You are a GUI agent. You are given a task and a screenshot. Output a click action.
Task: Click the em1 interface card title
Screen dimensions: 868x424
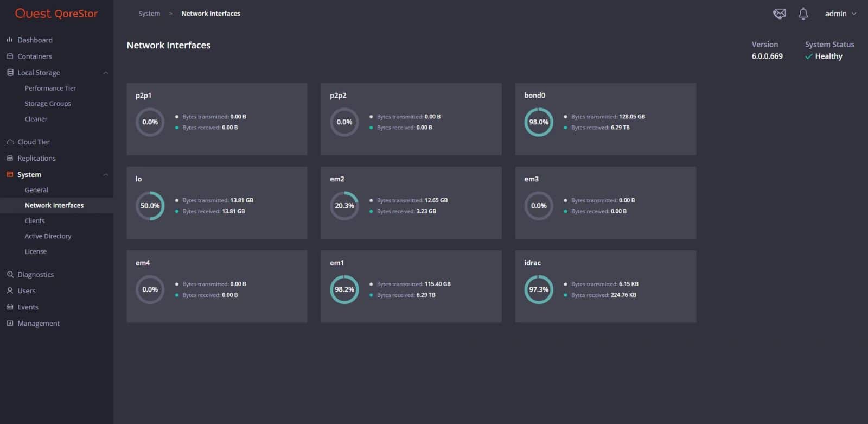[336, 262]
